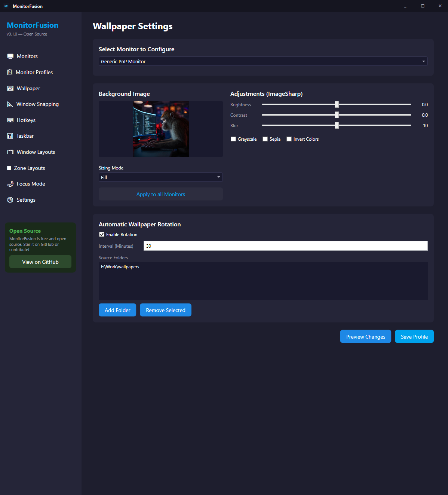Screen dimensions: 448x495
Task: Open Taskbar settings via sidebar icon
Action: (10, 135)
